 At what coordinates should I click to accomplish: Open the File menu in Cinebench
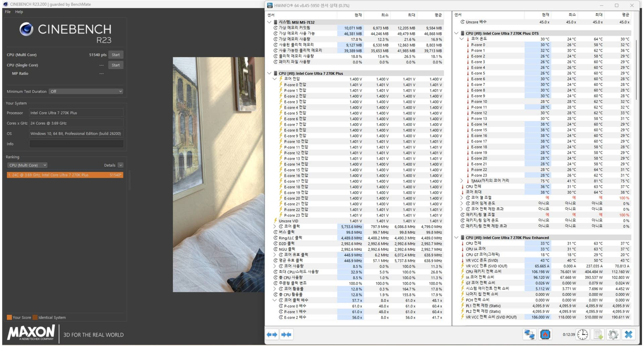8,12
